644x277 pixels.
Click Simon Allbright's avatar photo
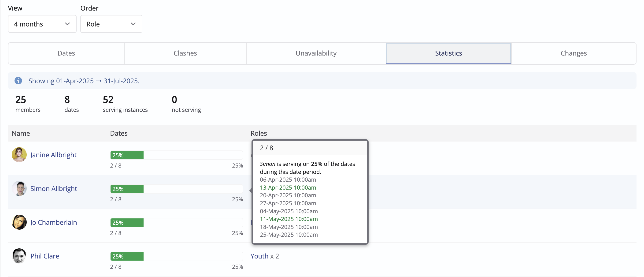point(19,188)
